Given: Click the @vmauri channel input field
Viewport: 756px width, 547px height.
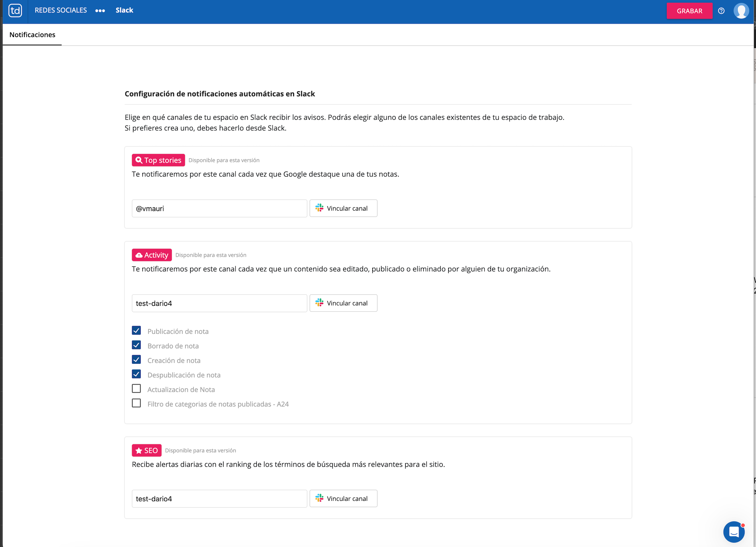Looking at the screenshot, I should point(219,209).
